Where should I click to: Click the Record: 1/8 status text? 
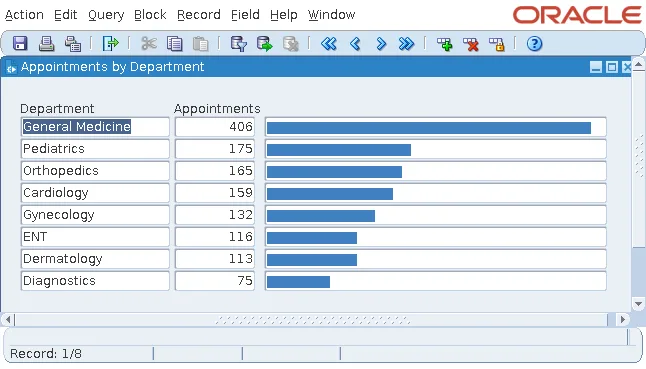pyautogui.click(x=46, y=354)
